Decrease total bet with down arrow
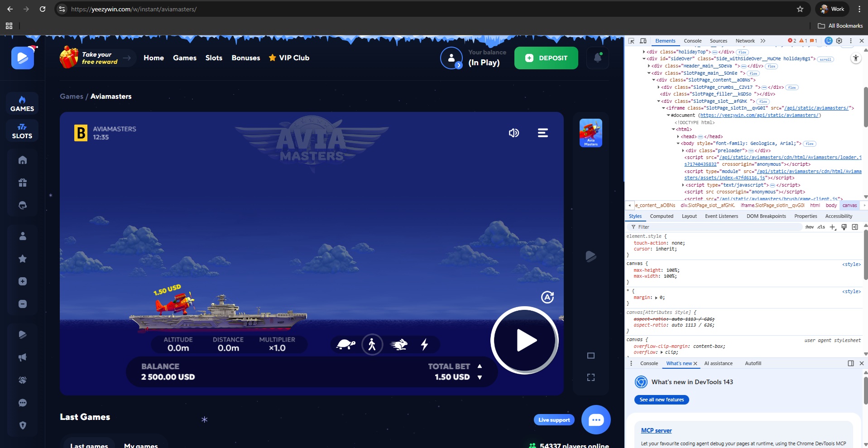 pos(480,377)
